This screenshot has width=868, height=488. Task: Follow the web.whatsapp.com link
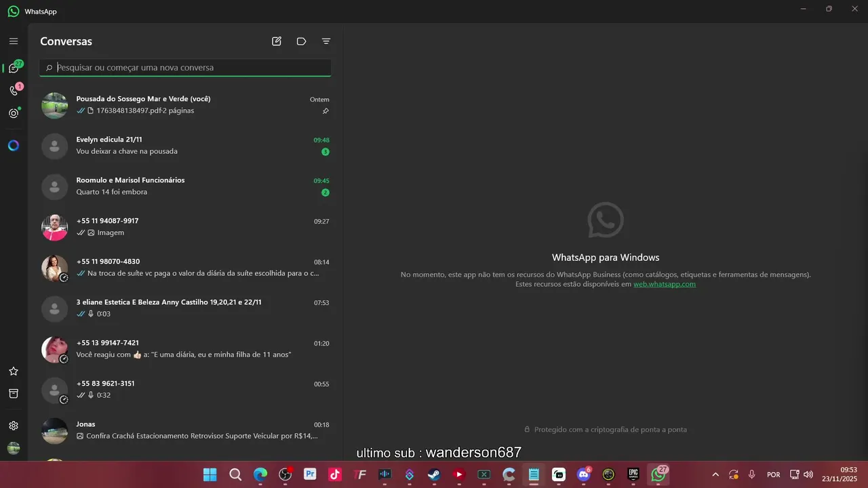pos(665,284)
